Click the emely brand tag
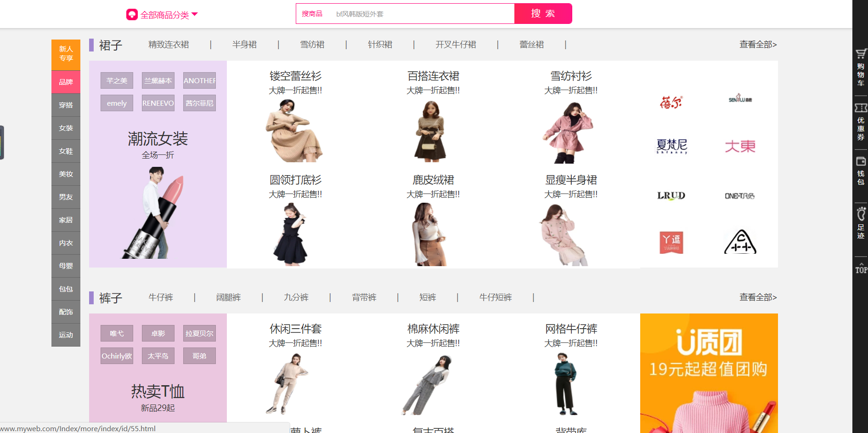The height and width of the screenshot is (433, 868). [117, 103]
